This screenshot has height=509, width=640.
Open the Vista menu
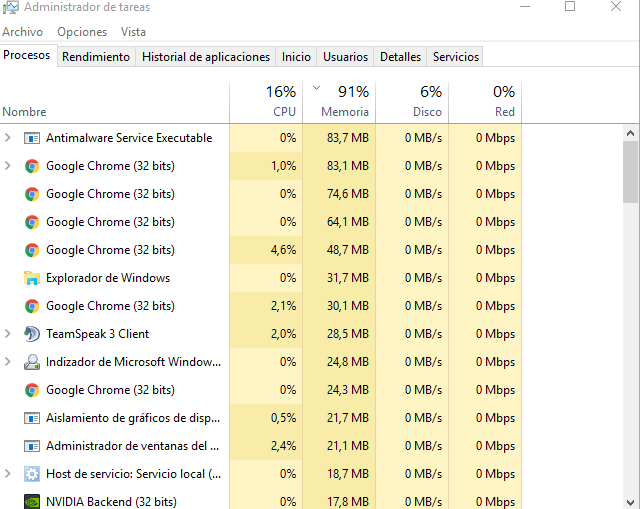coord(133,32)
